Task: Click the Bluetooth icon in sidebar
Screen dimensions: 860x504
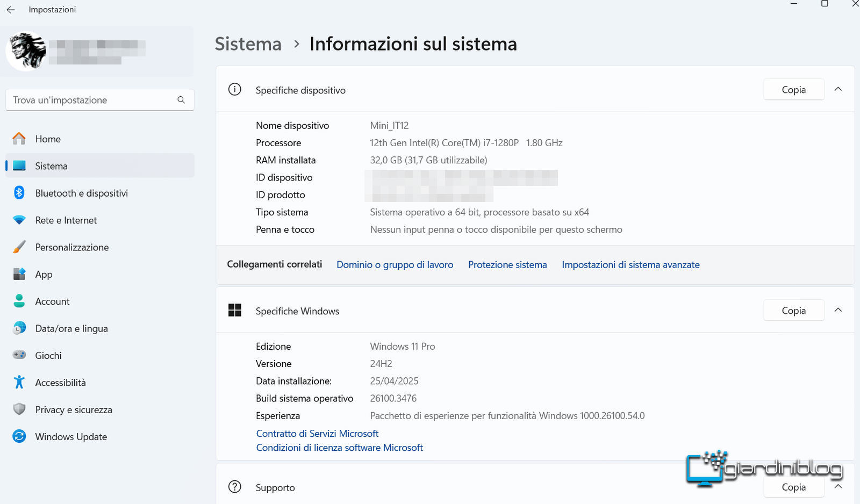Action: tap(19, 193)
